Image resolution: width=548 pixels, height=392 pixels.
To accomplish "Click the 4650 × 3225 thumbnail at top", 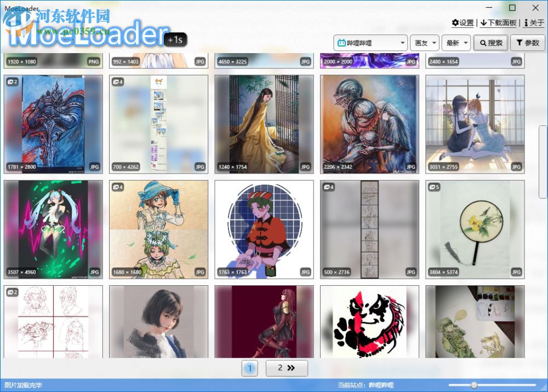I will [264, 61].
